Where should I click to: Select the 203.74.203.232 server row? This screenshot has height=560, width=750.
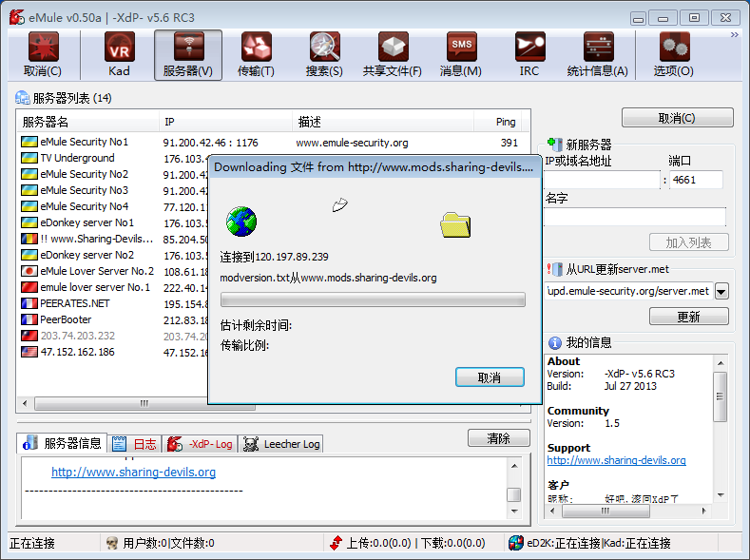pyautogui.click(x=113, y=336)
